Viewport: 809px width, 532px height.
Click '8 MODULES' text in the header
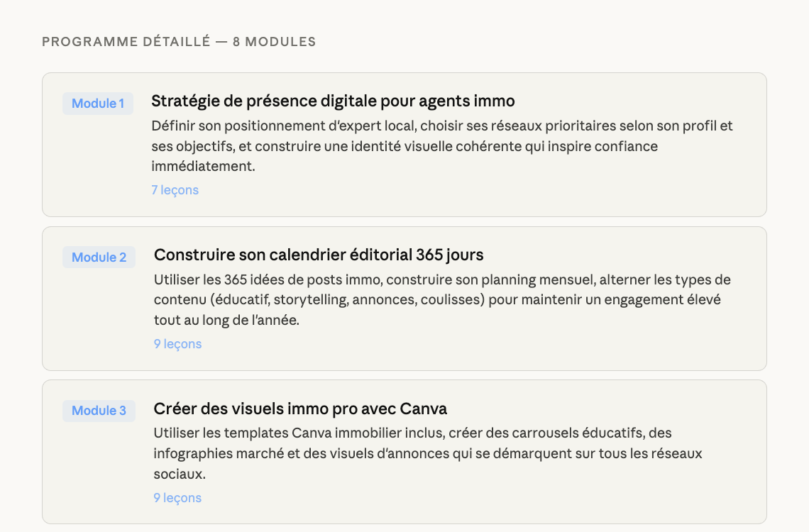tap(274, 42)
